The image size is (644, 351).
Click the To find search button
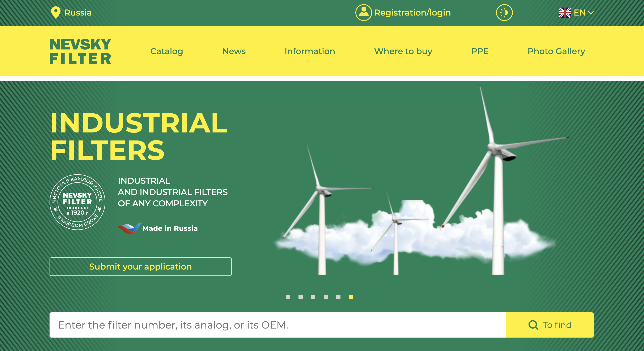(x=550, y=325)
